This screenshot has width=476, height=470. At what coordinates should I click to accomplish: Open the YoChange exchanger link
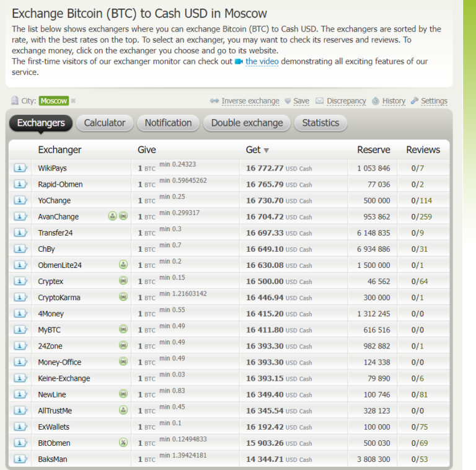pyautogui.click(x=55, y=200)
